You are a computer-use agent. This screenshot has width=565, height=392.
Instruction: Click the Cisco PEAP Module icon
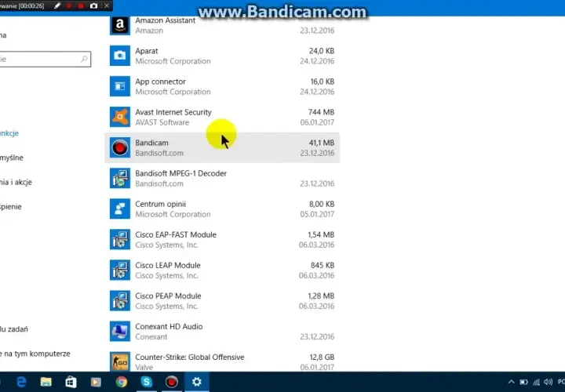[x=120, y=300]
